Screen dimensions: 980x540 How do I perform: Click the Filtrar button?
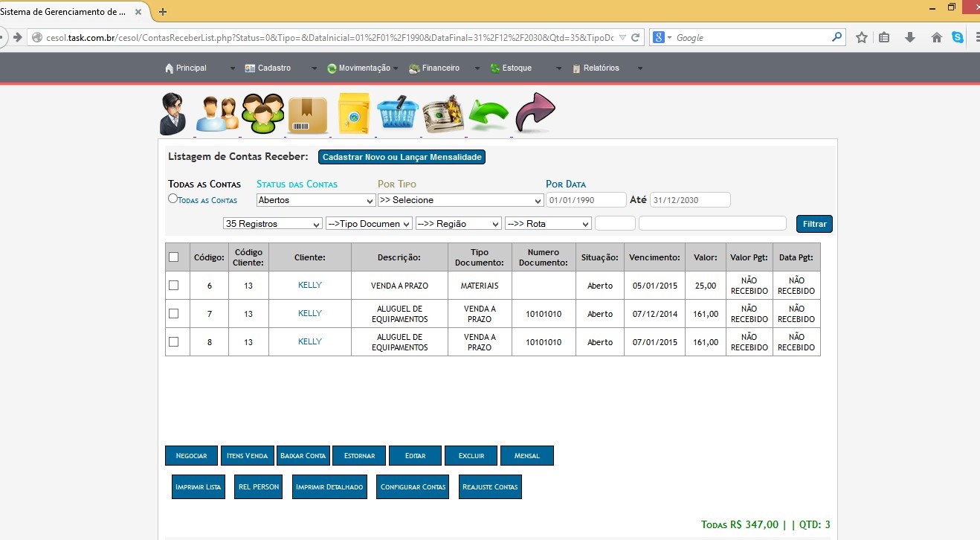(814, 224)
